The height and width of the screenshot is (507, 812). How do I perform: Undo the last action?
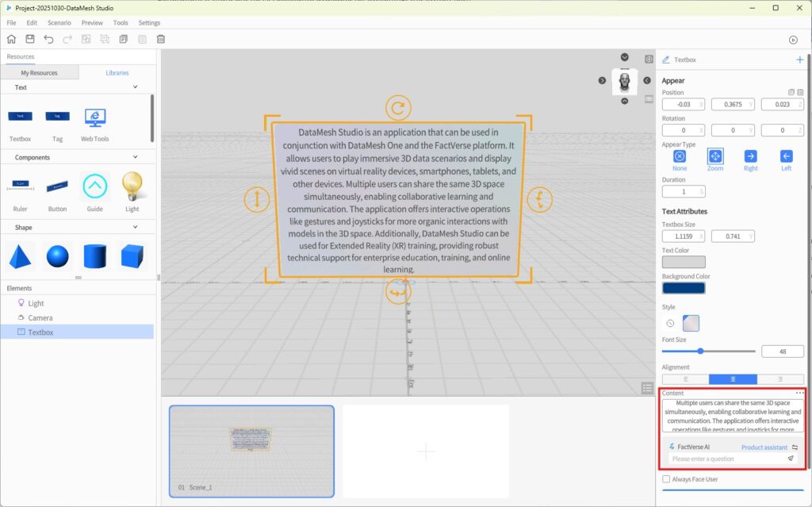pyautogui.click(x=49, y=39)
